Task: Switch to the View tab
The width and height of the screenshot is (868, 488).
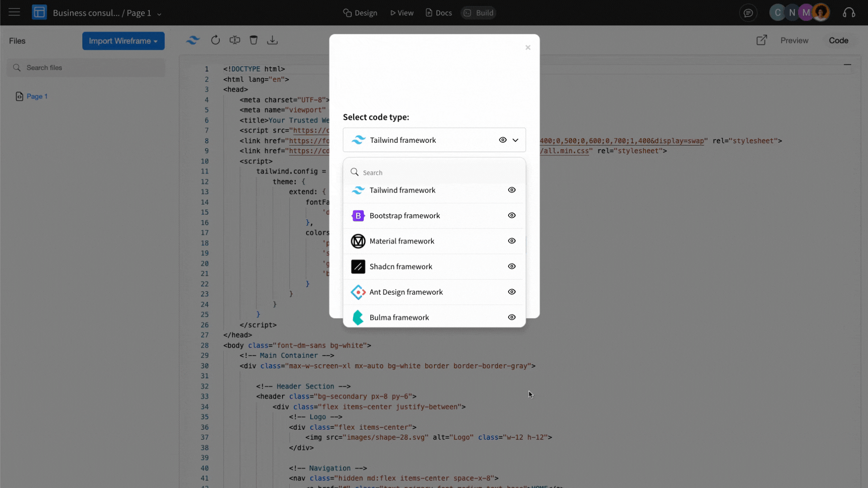Action: (x=402, y=13)
